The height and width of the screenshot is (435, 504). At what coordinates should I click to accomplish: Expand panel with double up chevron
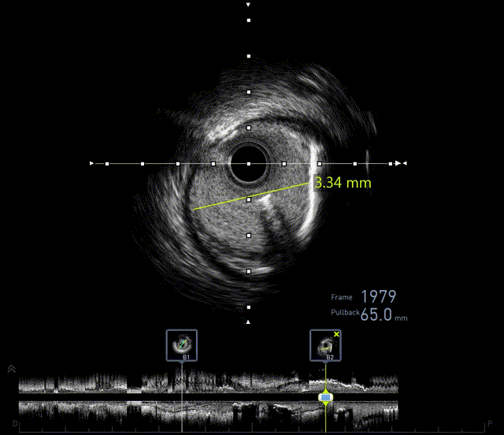(x=12, y=369)
